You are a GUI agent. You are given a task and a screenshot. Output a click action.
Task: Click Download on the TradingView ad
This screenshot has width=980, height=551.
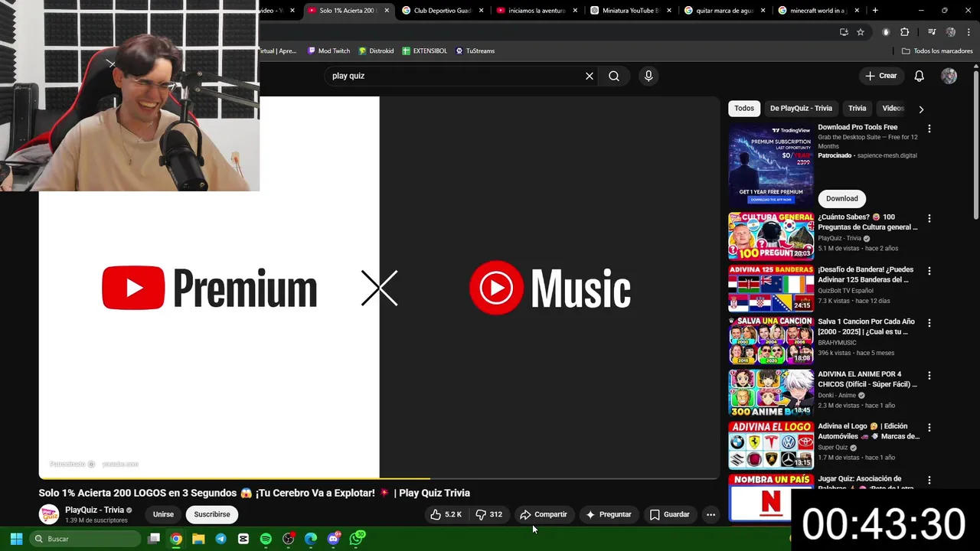(x=841, y=198)
